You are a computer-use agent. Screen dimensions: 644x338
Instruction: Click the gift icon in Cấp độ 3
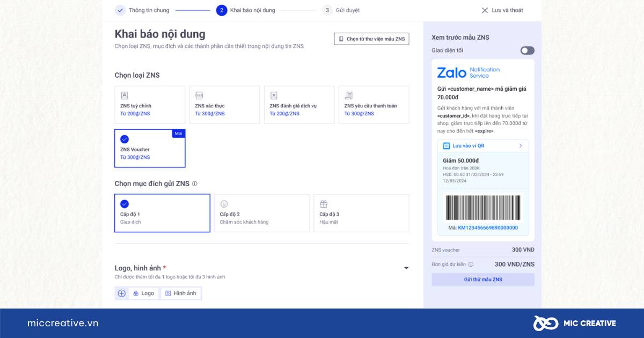[x=324, y=204]
